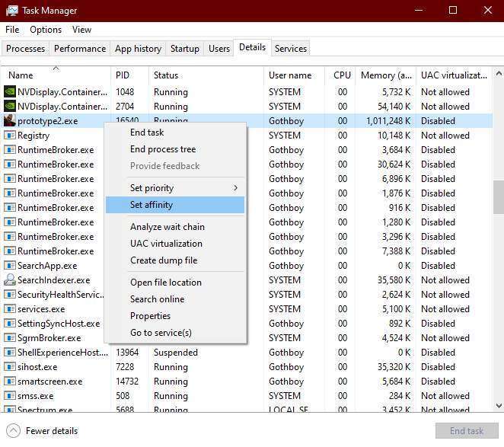The image size is (504, 447).
Task: Switch to the App history tab
Action: pos(138,49)
